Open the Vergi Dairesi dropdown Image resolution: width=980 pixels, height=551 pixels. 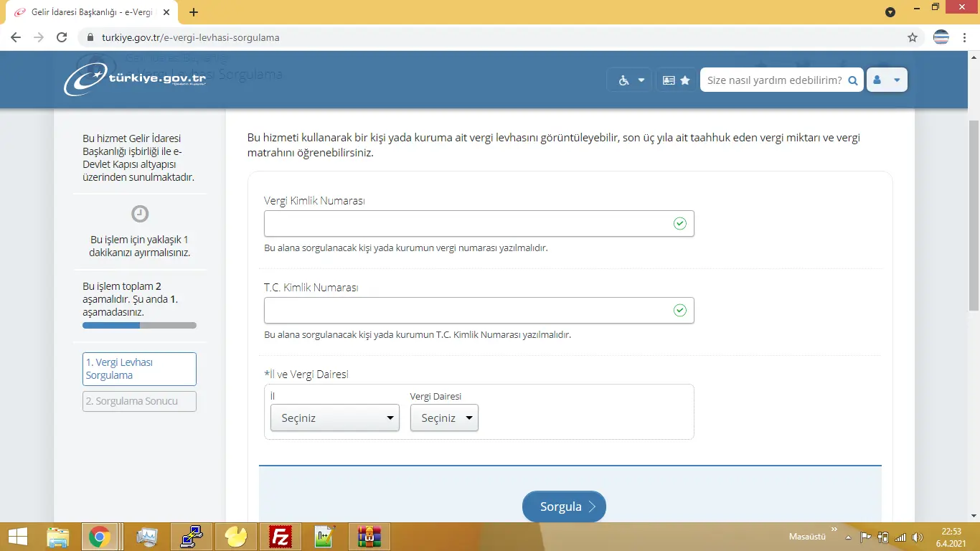444,418
